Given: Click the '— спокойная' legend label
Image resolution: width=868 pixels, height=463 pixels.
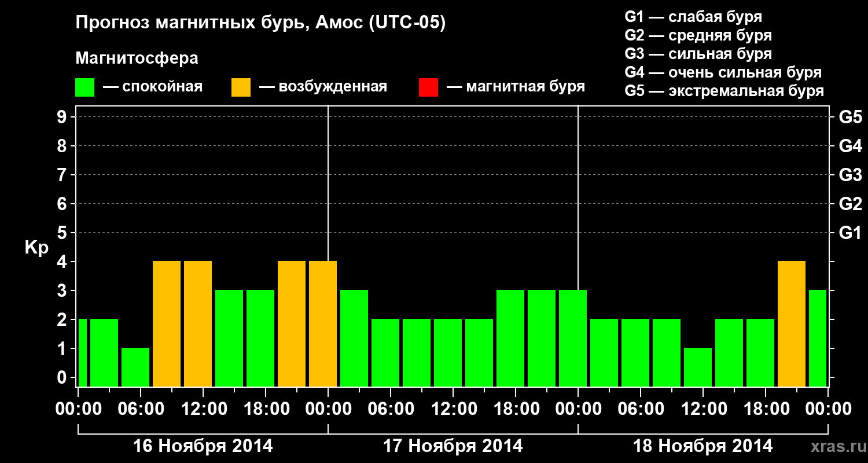Looking at the screenshot, I should [153, 87].
